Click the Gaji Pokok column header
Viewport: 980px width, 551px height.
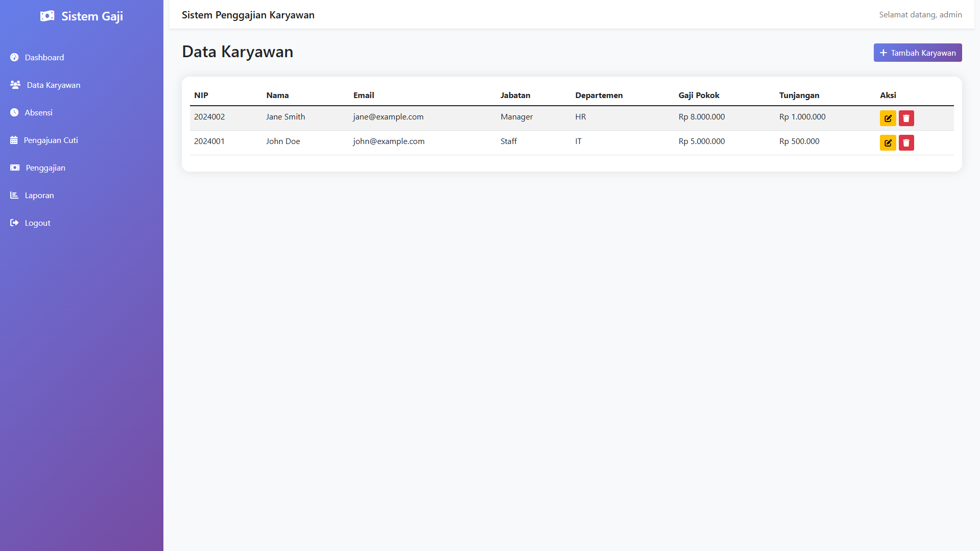point(699,95)
